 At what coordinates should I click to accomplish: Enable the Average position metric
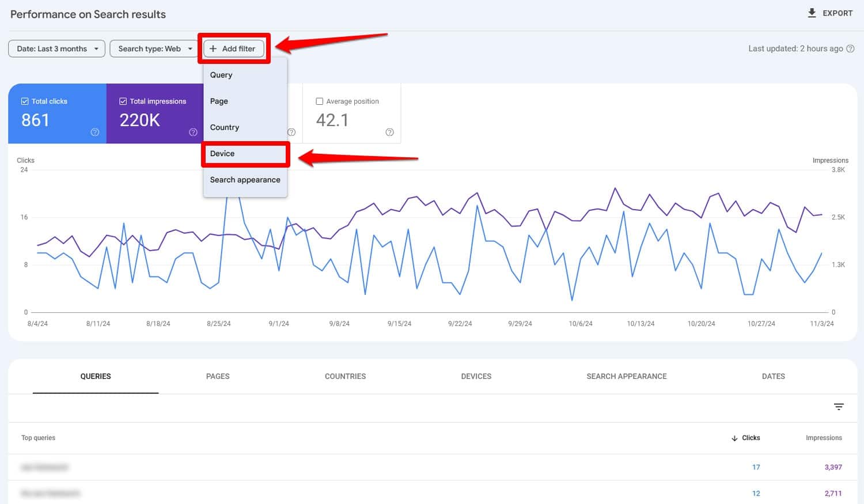coord(319,101)
